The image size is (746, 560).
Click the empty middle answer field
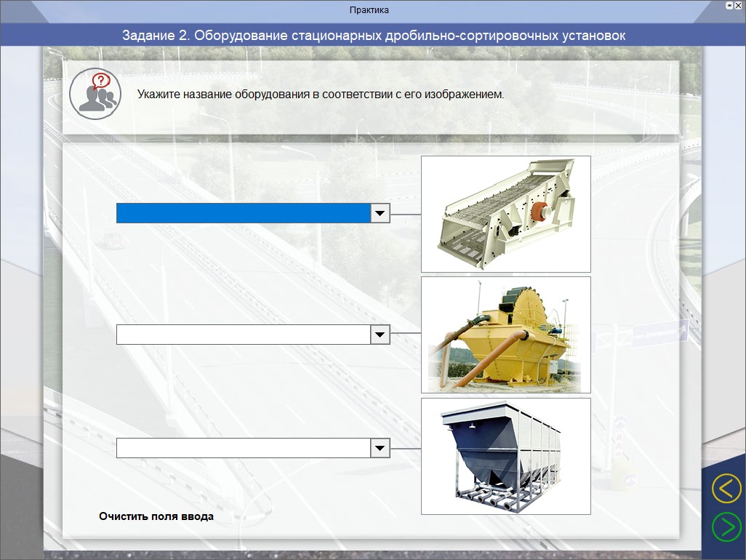point(244,335)
